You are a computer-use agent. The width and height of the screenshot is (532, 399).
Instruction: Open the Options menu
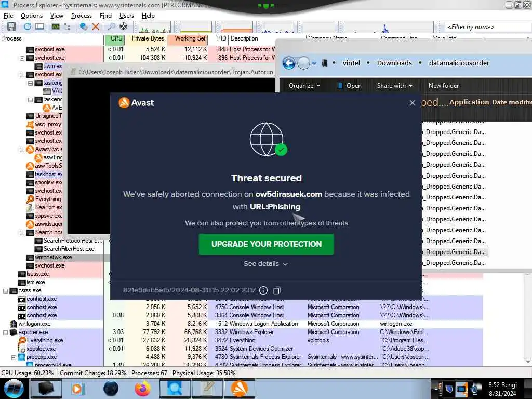32,16
